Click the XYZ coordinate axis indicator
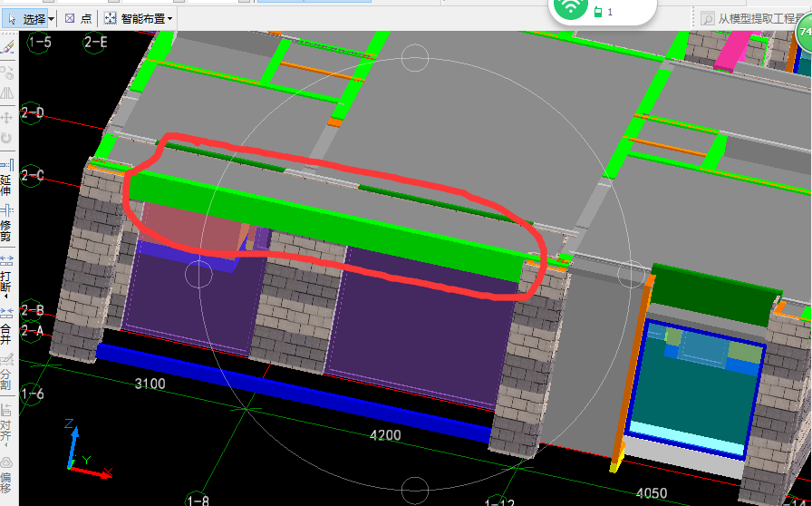The width and height of the screenshot is (812, 506). [x=86, y=447]
